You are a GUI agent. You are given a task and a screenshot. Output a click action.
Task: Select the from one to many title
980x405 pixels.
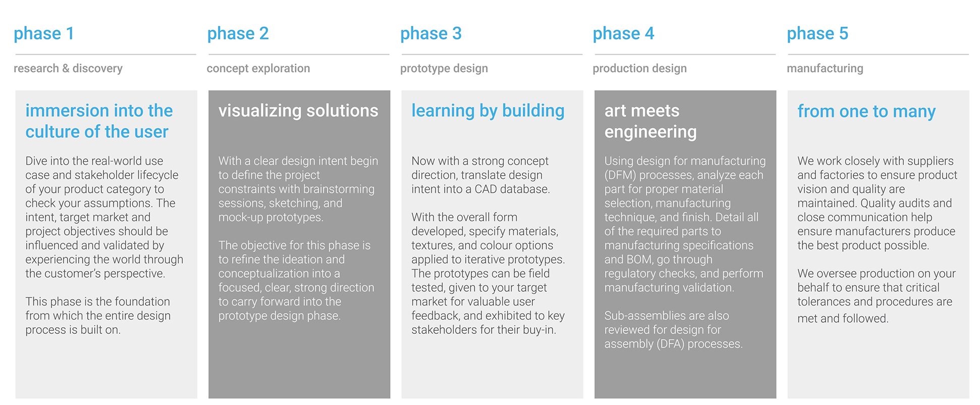(866, 111)
